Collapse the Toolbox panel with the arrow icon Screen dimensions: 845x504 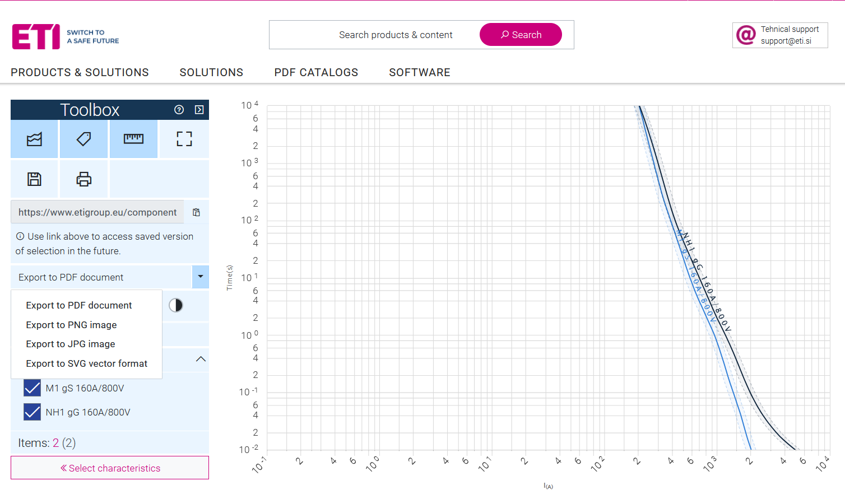coord(199,110)
